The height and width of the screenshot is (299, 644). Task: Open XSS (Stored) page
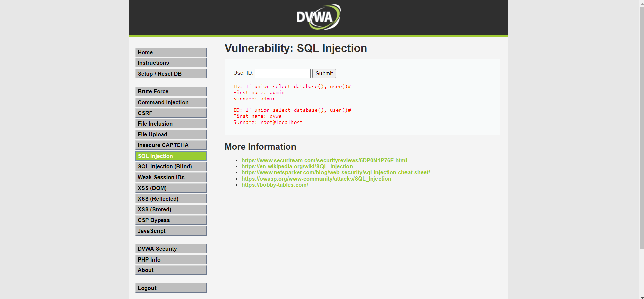coord(171,209)
